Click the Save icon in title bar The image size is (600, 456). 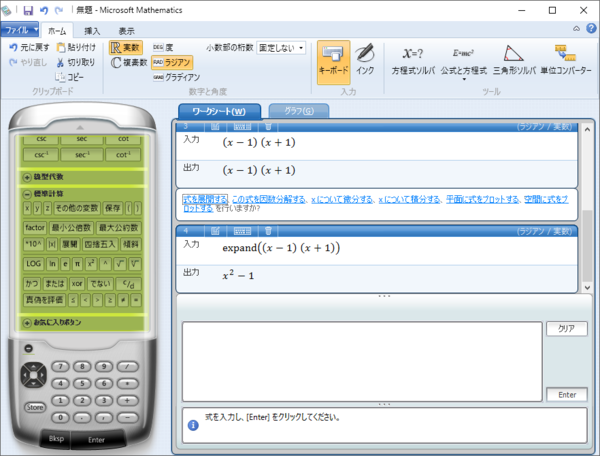pyautogui.click(x=28, y=10)
